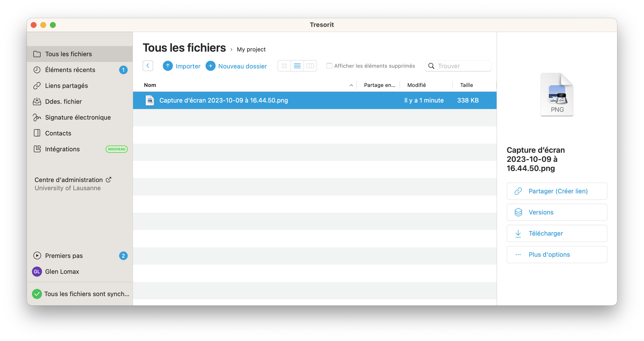The height and width of the screenshot is (341, 644).
Task: Click Partager (Créer lien) button
Action: (x=557, y=191)
